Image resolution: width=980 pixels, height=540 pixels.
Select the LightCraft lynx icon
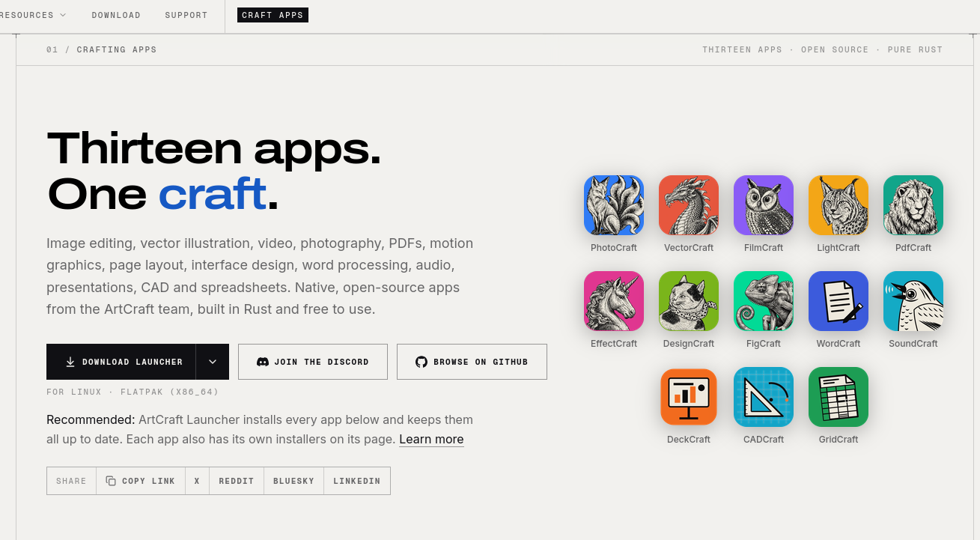[x=839, y=205]
